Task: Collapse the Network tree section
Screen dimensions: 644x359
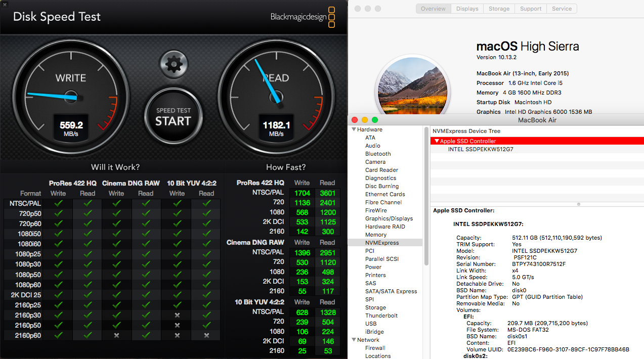Action: coord(354,340)
